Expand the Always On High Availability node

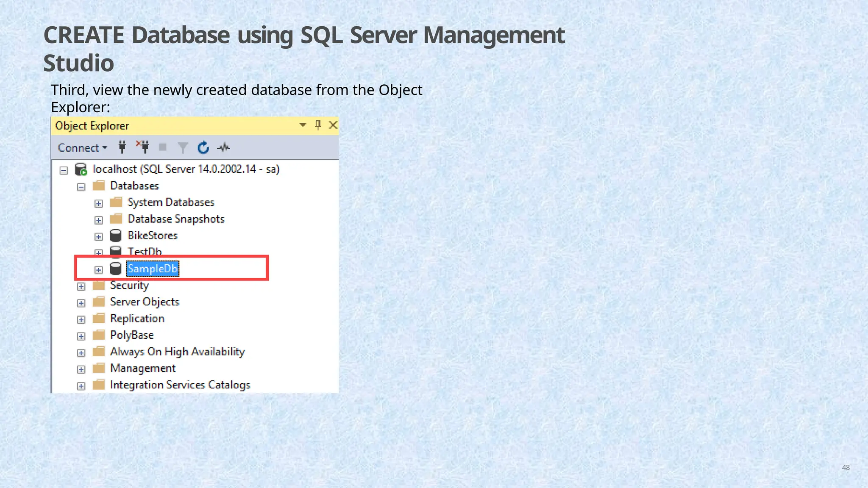(x=81, y=352)
